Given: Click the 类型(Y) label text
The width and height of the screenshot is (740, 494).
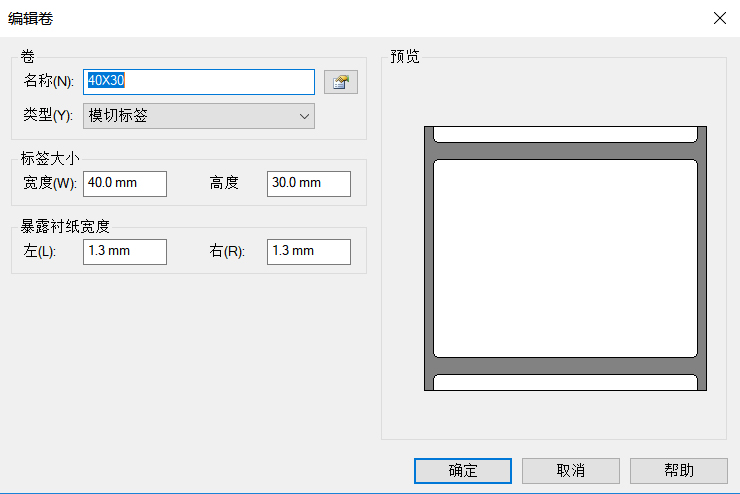Looking at the screenshot, I should (x=48, y=116).
